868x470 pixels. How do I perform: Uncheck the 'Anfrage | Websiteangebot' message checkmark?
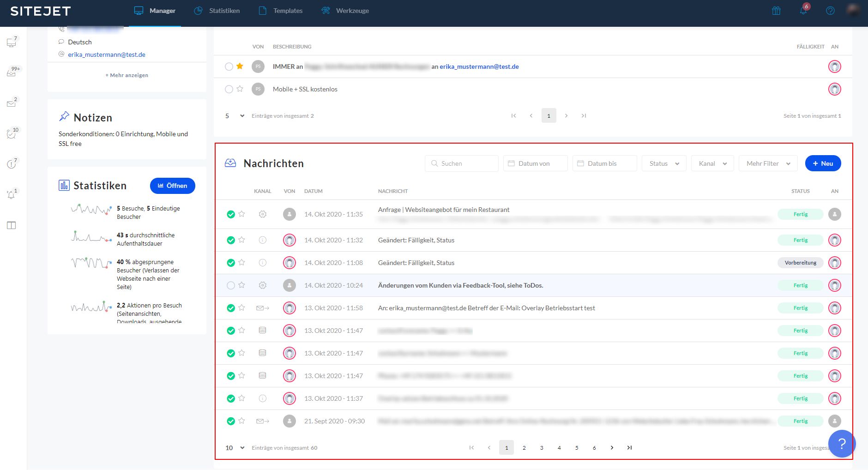coord(230,214)
